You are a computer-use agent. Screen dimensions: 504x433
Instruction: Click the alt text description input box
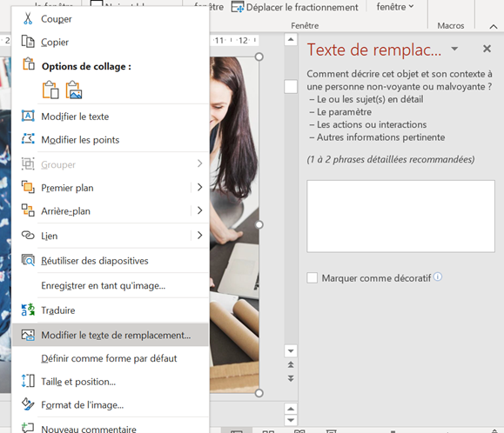[x=400, y=216]
